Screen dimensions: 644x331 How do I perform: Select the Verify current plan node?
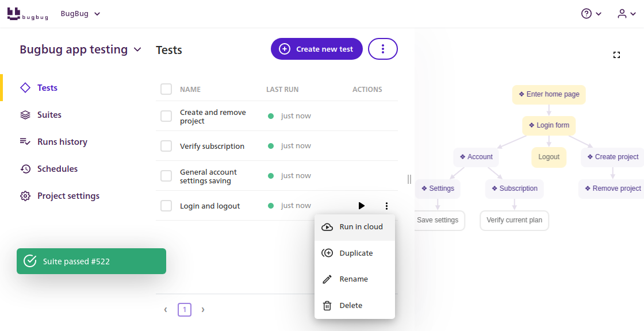pyautogui.click(x=514, y=221)
